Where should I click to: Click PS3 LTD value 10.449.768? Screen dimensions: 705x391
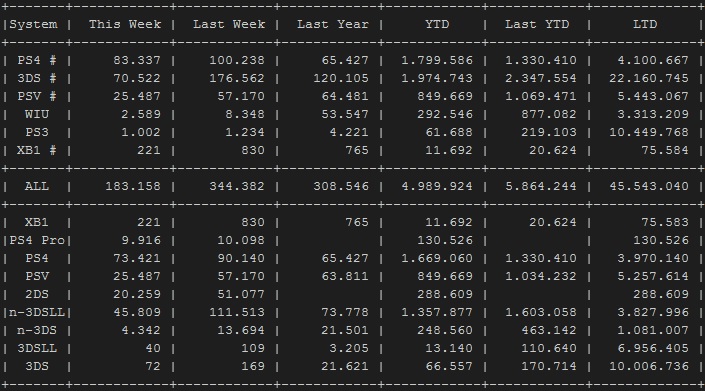click(x=649, y=132)
